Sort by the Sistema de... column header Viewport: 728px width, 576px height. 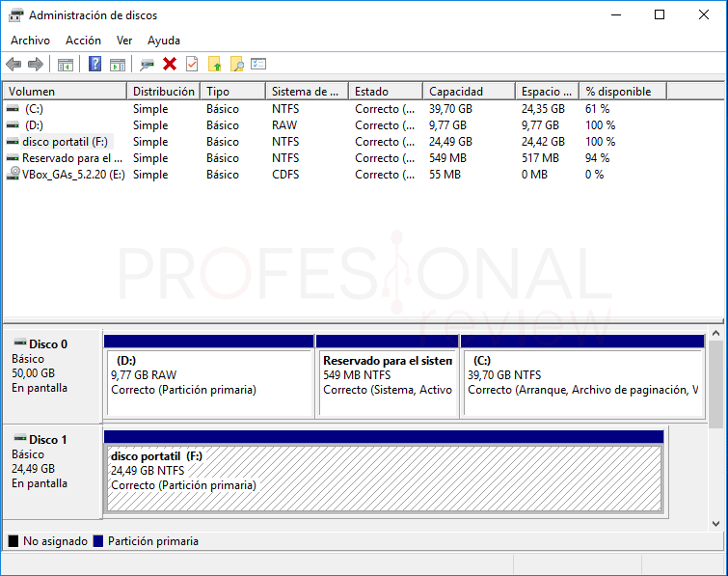tap(308, 92)
